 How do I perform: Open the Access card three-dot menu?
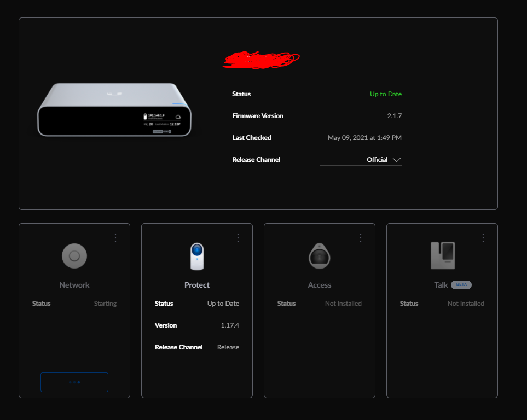tap(361, 237)
